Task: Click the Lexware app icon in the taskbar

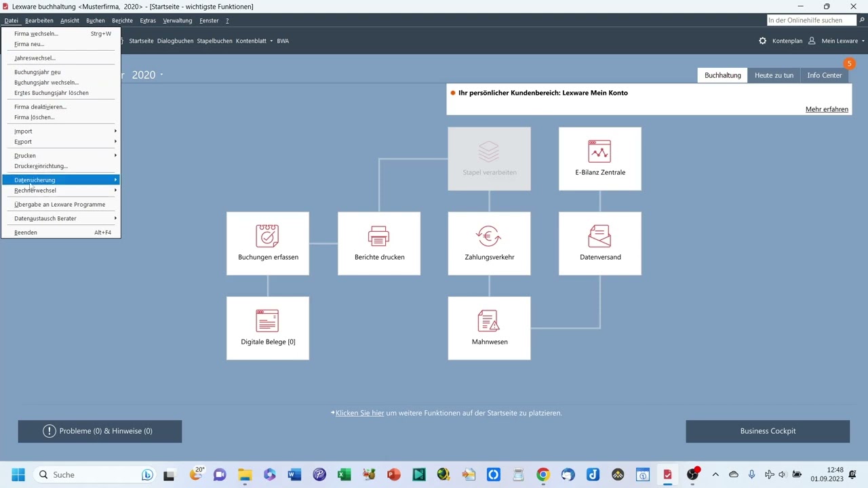Action: tap(668, 474)
